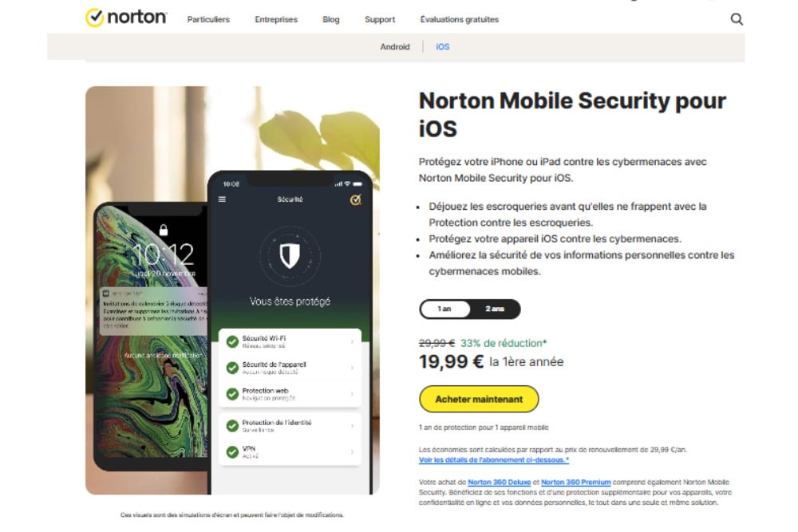The width and height of the screenshot is (798, 532).
Task: Click the hamburger menu icon in phone mockup
Action: coord(223,199)
